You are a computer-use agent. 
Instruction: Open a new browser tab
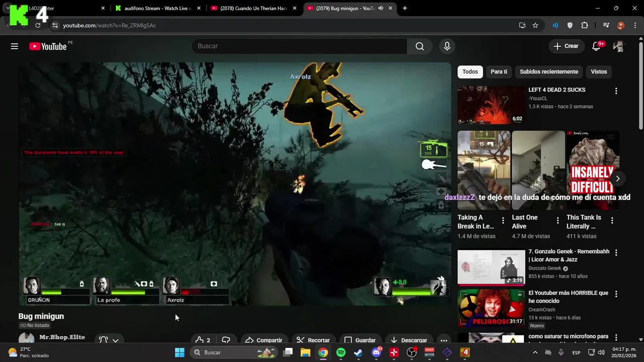(x=405, y=8)
